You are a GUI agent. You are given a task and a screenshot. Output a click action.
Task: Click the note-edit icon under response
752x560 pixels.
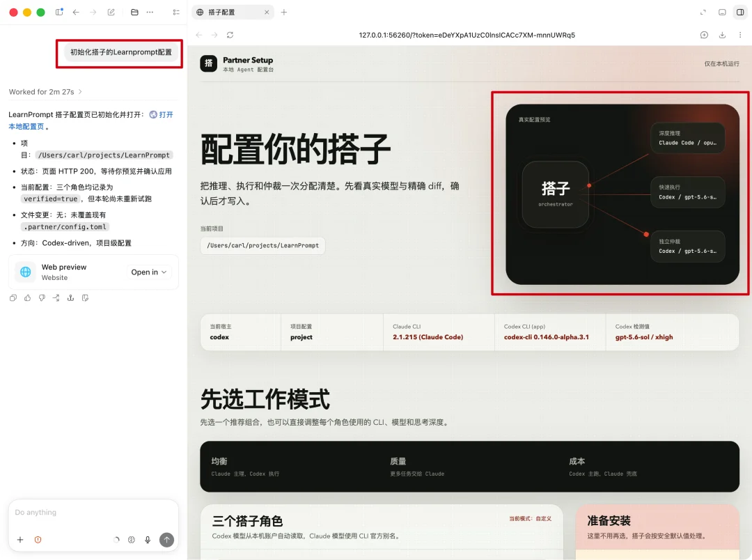click(x=85, y=298)
